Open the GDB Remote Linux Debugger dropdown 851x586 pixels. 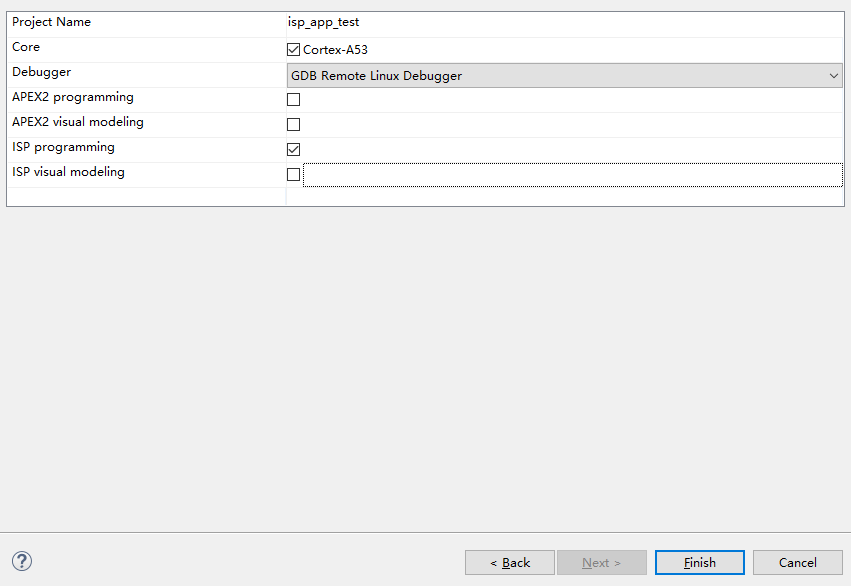(x=565, y=75)
